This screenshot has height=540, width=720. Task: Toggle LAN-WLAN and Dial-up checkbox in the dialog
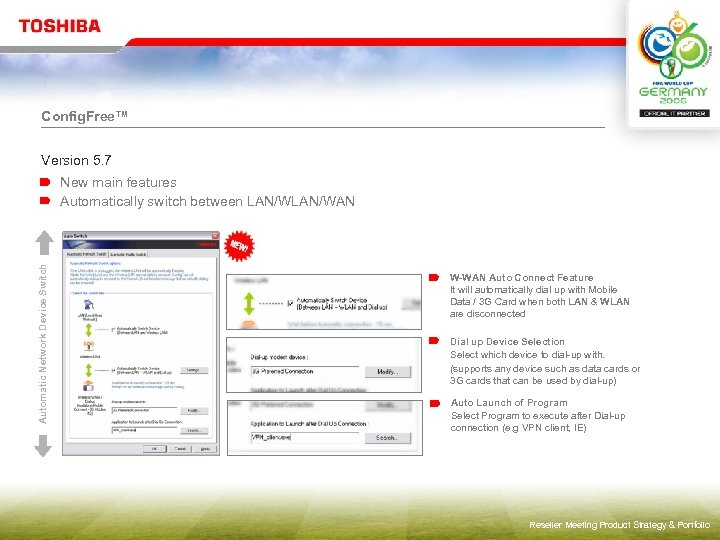(112, 370)
